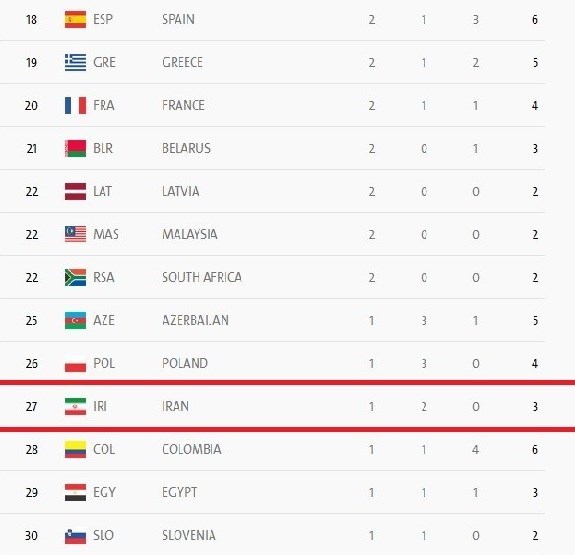Image resolution: width=575 pixels, height=555 pixels.
Task: Click the Spain flag icon
Action: pyautogui.click(x=75, y=19)
